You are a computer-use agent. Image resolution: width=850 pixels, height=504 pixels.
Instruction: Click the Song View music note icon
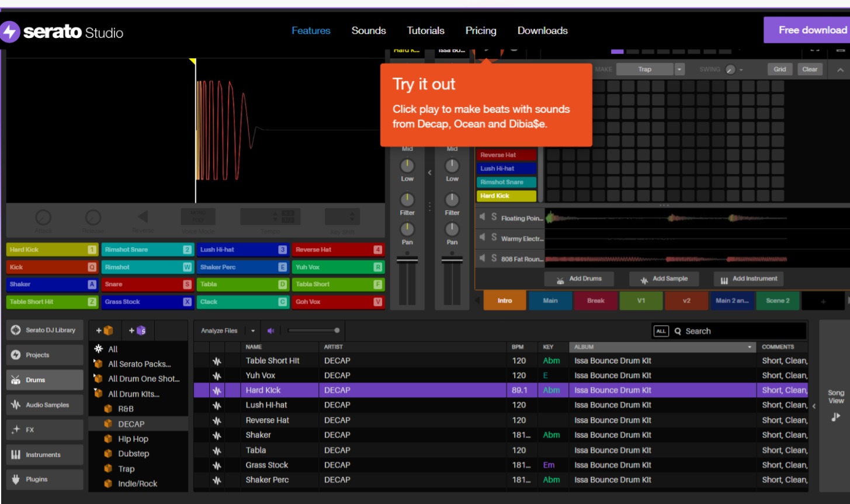point(835,416)
